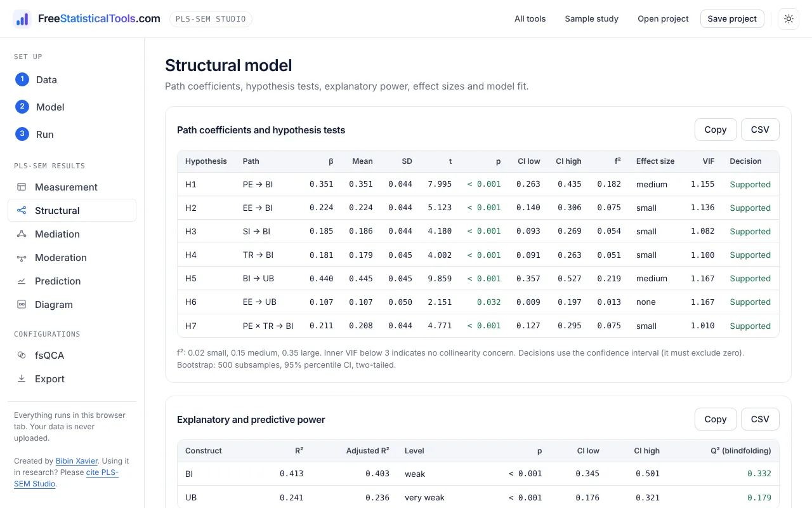Click the 'none' effect size cell

coord(646,302)
